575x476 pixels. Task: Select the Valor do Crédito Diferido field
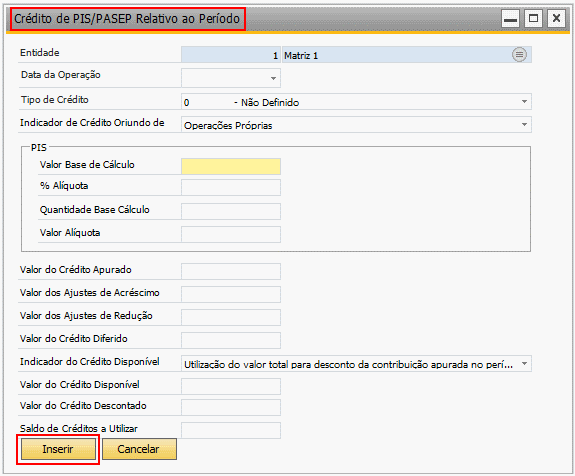coord(231,341)
